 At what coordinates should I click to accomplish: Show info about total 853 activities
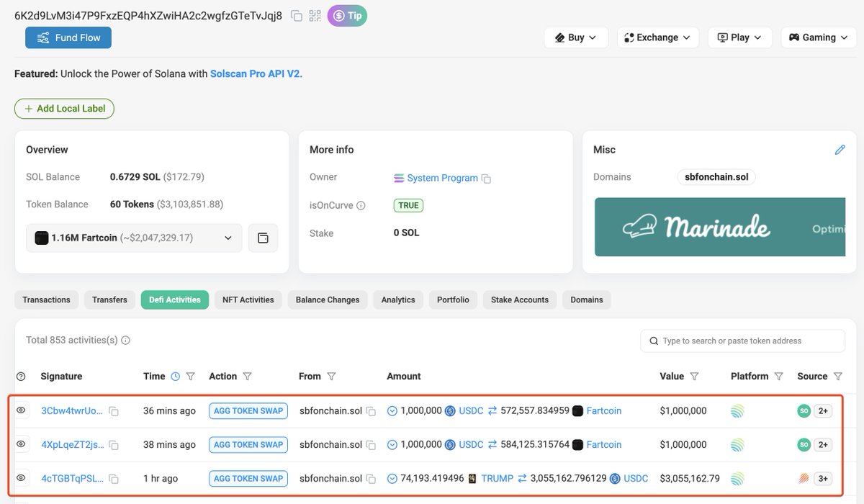[x=125, y=341]
